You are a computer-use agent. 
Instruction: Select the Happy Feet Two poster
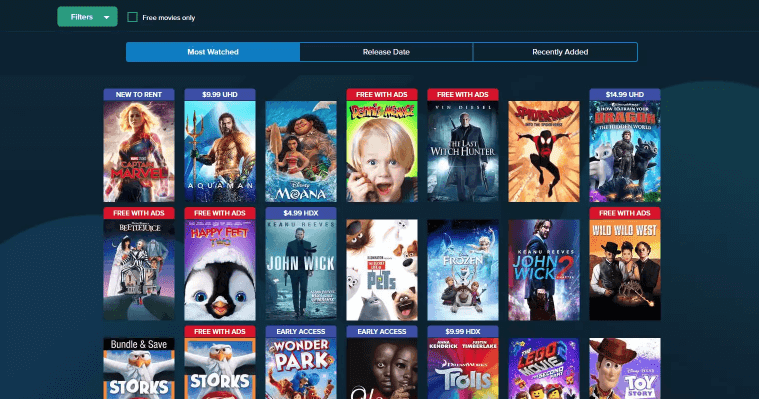click(220, 270)
